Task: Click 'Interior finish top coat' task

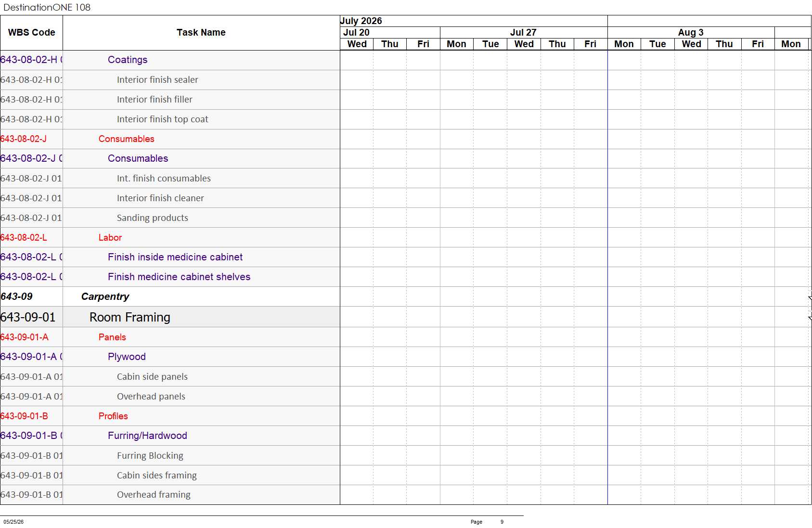Action: 163,119
